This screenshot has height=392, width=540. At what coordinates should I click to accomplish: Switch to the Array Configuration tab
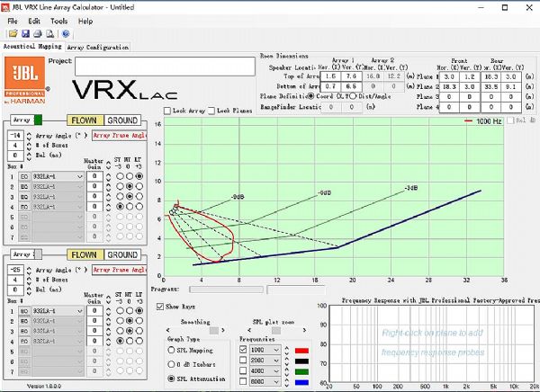[x=98, y=47]
